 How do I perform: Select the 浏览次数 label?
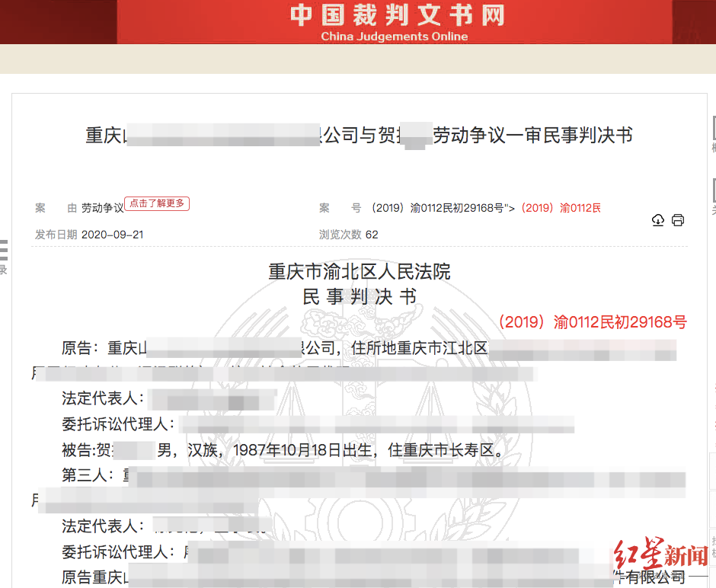(x=340, y=235)
